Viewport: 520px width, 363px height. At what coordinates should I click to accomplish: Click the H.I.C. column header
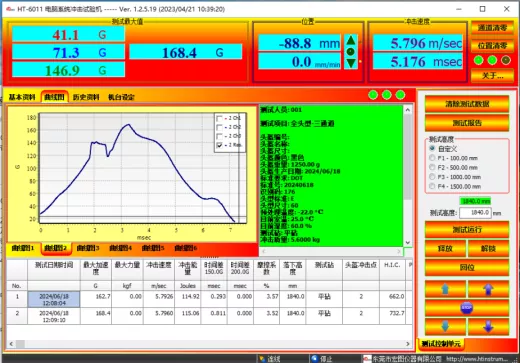[392, 269]
